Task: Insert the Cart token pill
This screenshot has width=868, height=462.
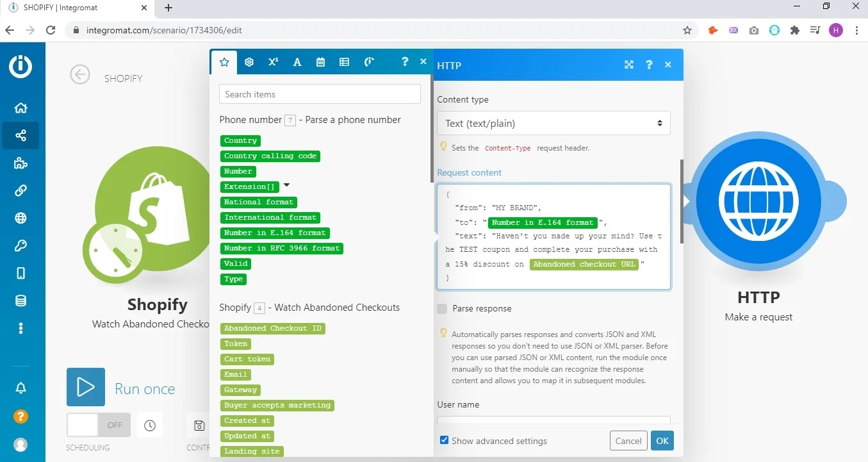Action: click(x=247, y=359)
